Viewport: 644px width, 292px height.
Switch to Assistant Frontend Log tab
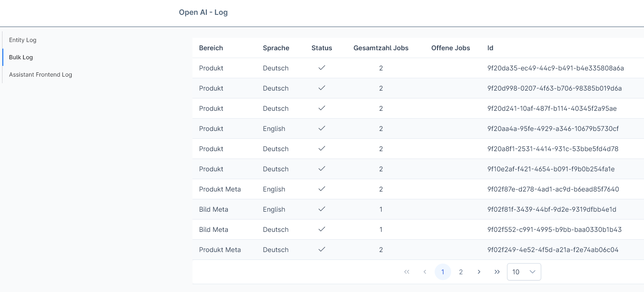pos(40,75)
